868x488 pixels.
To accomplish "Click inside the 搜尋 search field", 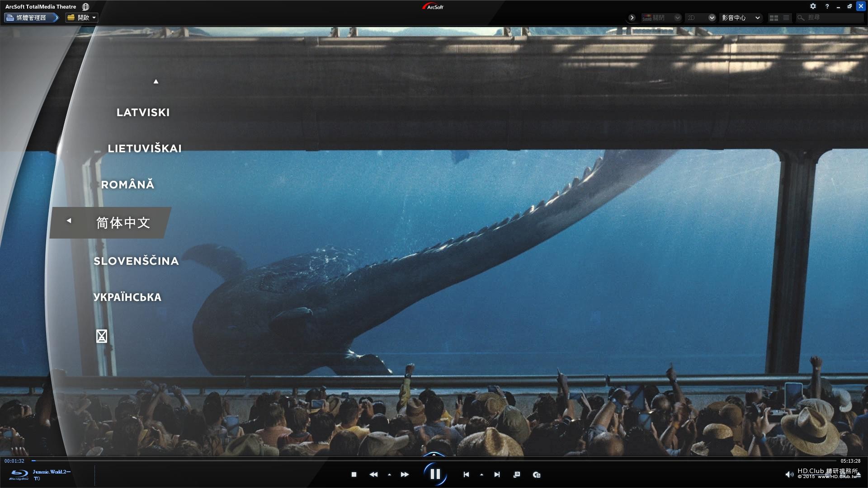I will (832, 18).
